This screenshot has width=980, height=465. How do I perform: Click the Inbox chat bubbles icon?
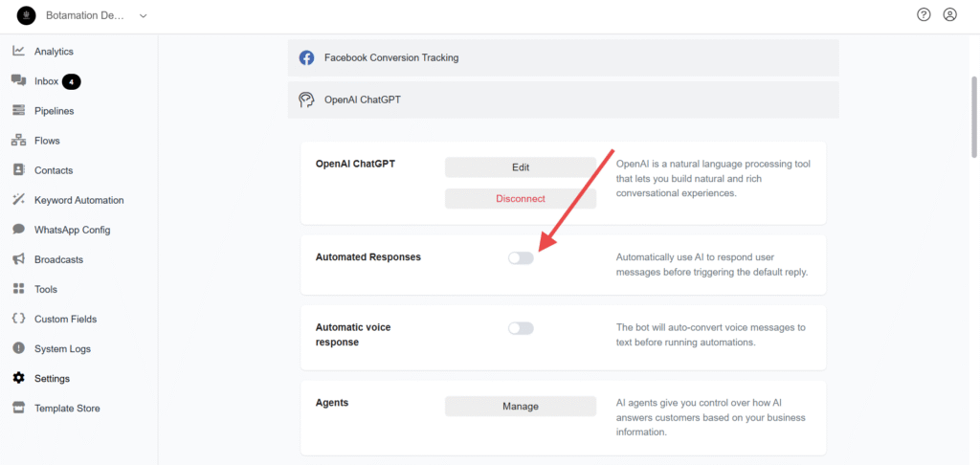[x=19, y=80]
